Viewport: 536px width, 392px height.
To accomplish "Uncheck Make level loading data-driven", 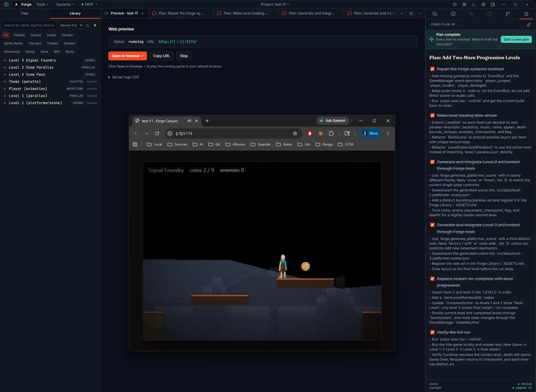I will tap(432, 115).
